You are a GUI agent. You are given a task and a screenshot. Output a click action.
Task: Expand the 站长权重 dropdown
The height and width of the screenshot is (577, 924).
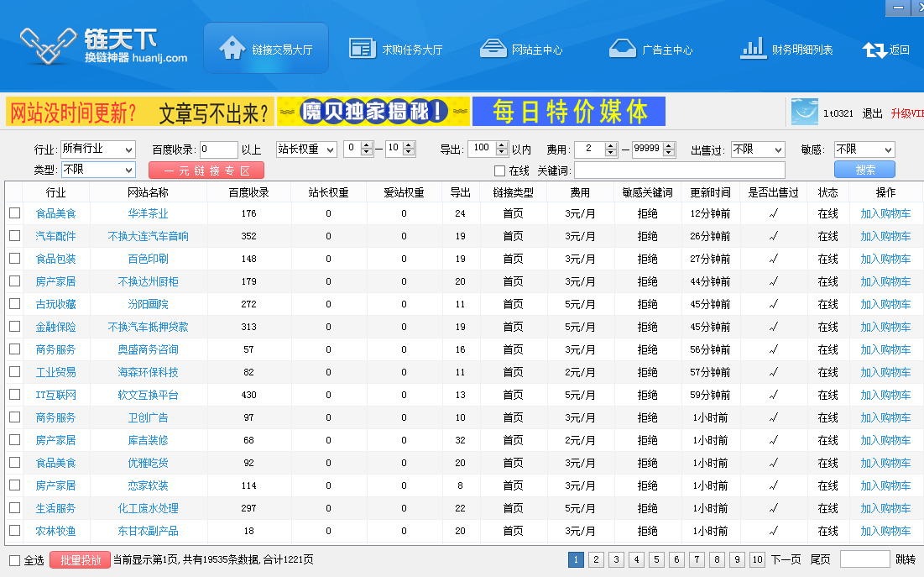306,149
